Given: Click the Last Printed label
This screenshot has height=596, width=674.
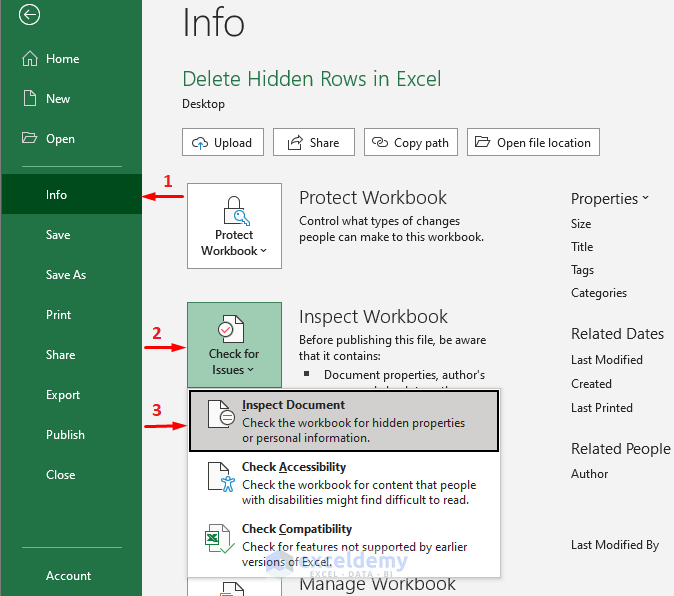Looking at the screenshot, I should coord(602,408).
